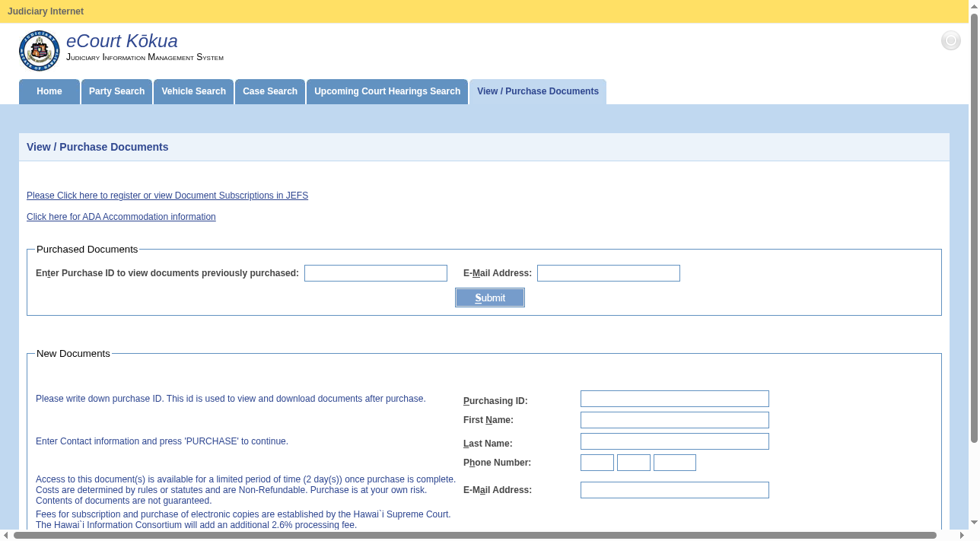
Task: Click the Purchased Documents legend text
Action: tap(87, 250)
